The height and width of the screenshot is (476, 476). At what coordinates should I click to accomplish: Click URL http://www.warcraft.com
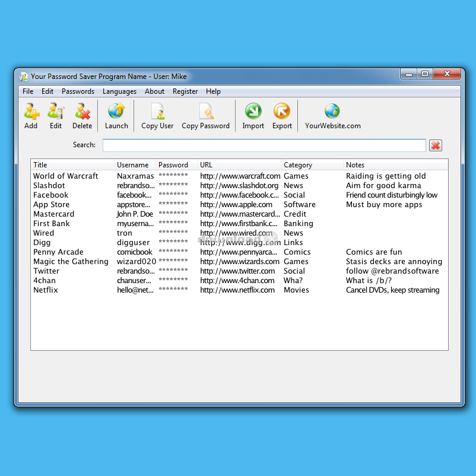coord(240,176)
